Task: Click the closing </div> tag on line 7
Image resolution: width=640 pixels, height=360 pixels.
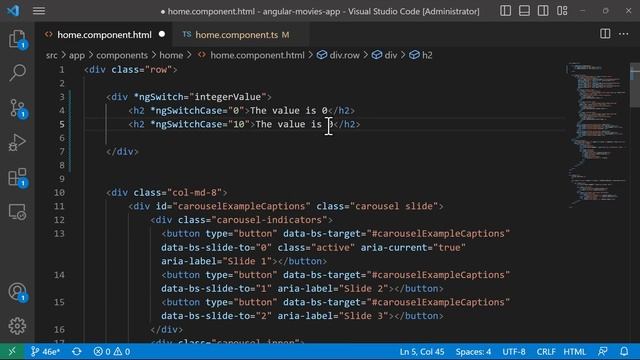Action: [x=122, y=152]
